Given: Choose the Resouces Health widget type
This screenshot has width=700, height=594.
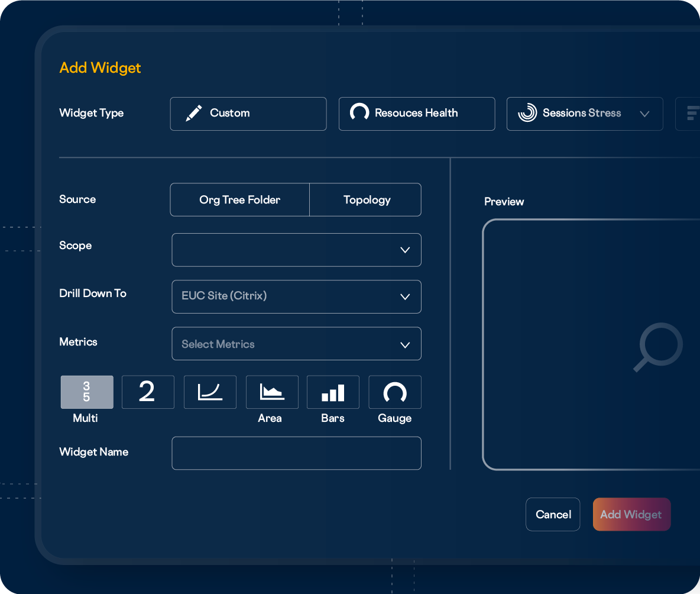Looking at the screenshot, I should pyautogui.click(x=417, y=114).
